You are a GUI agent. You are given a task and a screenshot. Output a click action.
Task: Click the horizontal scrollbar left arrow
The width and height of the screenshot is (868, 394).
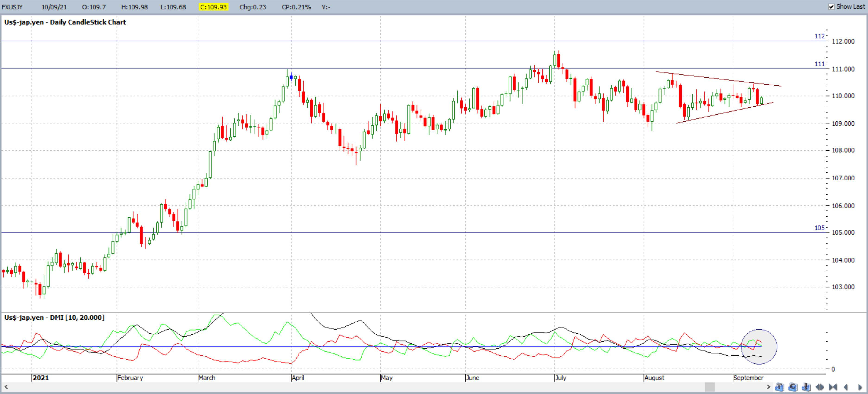click(x=6, y=387)
